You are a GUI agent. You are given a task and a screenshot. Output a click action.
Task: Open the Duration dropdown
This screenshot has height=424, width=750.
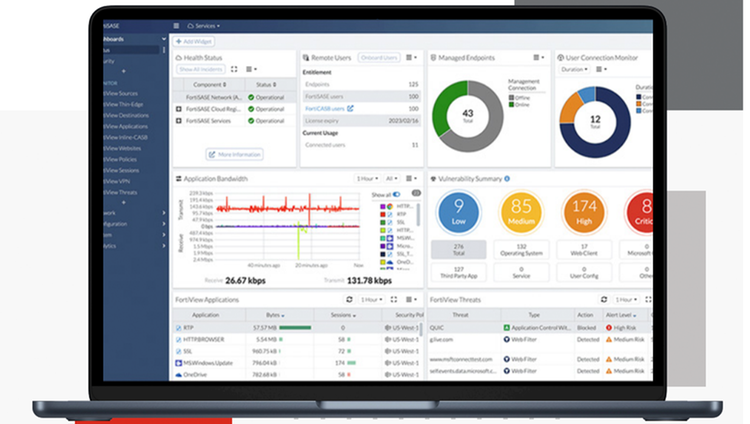[574, 69]
